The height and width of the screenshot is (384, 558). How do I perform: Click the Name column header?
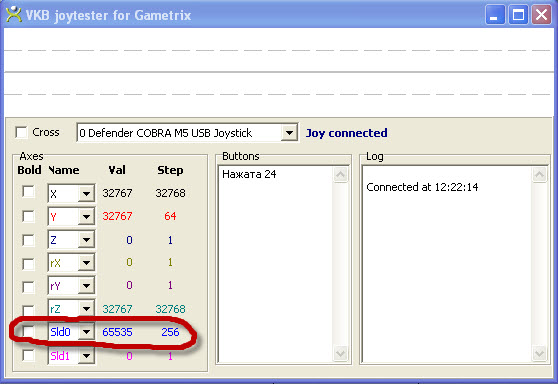click(x=64, y=170)
